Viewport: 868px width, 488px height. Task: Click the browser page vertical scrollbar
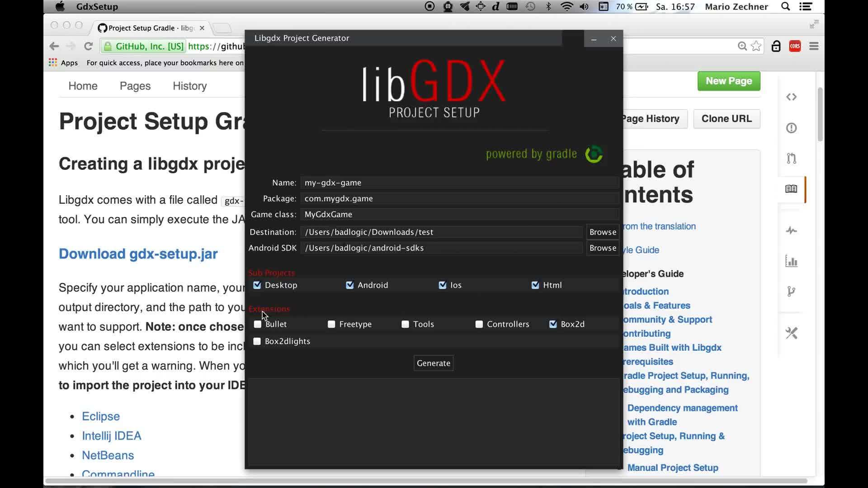pos(820,115)
